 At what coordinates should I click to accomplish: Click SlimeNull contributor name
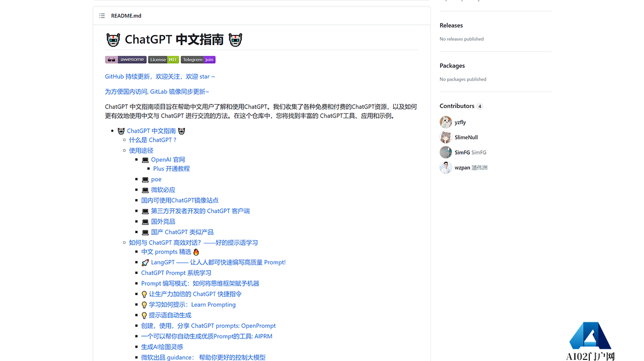click(x=466, y=138)
